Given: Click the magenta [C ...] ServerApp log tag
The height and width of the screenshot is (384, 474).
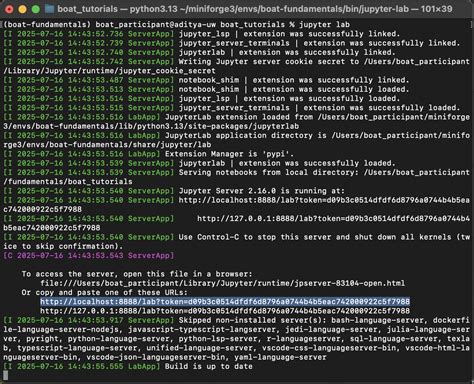Looking at the screenshot, I should point(89,256).
